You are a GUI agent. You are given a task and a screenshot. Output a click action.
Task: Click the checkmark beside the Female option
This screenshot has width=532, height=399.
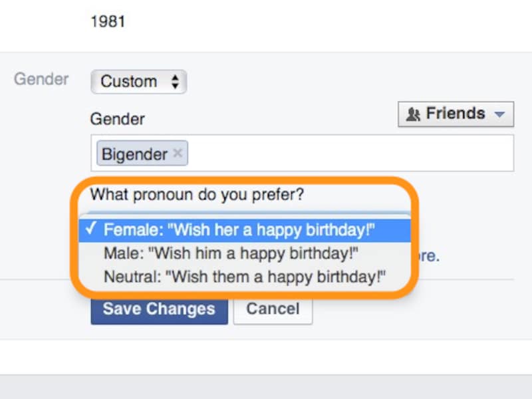tap(92, 230)
